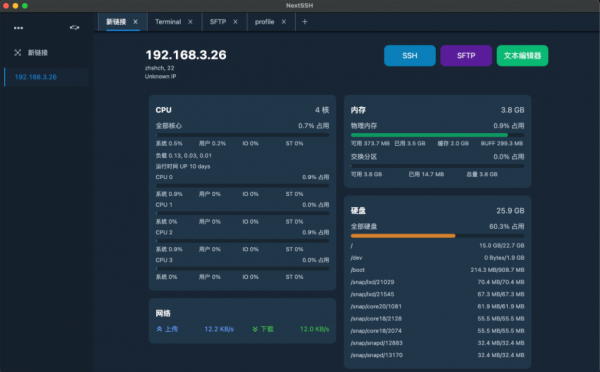Click 60.3% 占用 disk usage text
This screenshot has height=372, width=600.
point(507,226)
